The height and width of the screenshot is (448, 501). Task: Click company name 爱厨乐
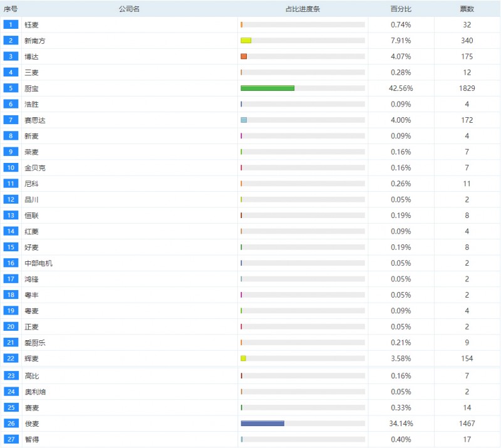pyautogui.click(x=35, y=343)
